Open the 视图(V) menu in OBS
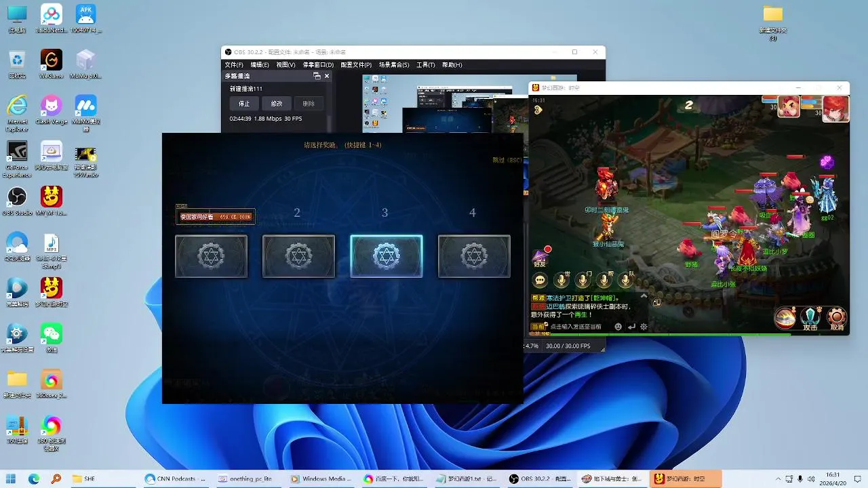The width and height of the screenshot is (868, 488). (285, 65)
